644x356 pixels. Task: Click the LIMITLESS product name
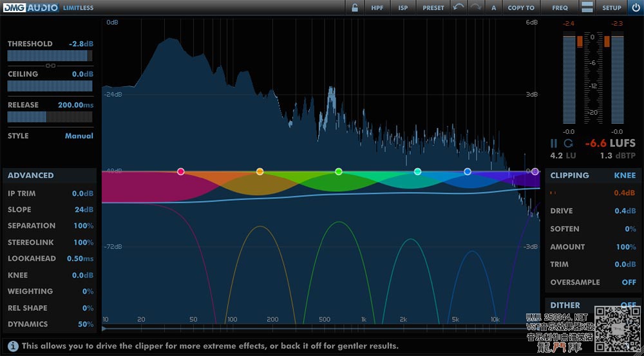[78, 8]
